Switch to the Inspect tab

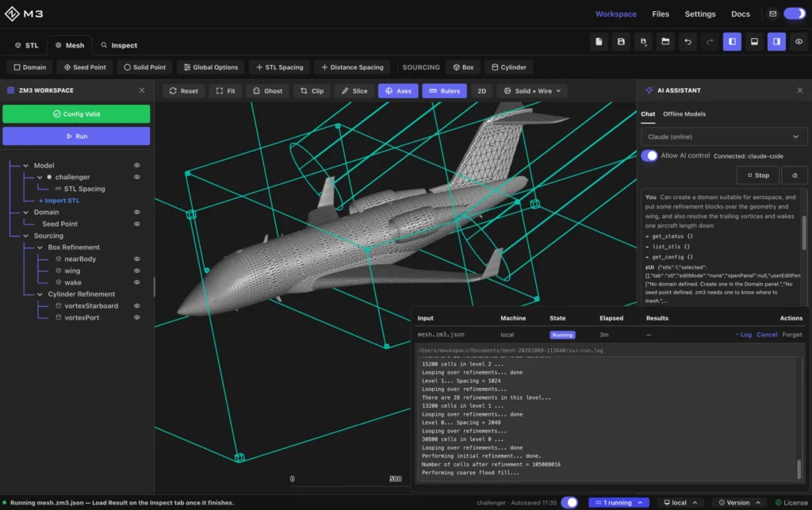point(119,45)
